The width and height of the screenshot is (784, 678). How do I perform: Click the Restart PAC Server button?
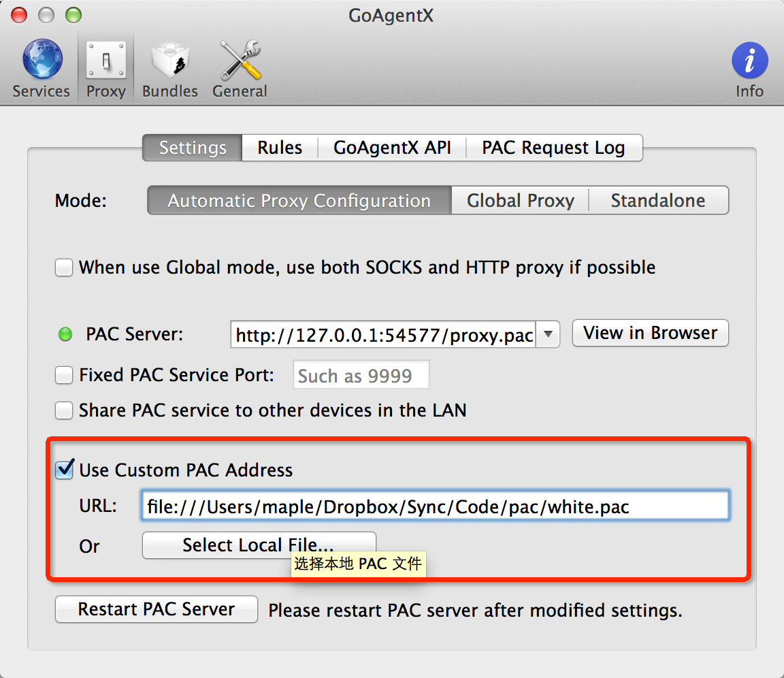[156, 609]
